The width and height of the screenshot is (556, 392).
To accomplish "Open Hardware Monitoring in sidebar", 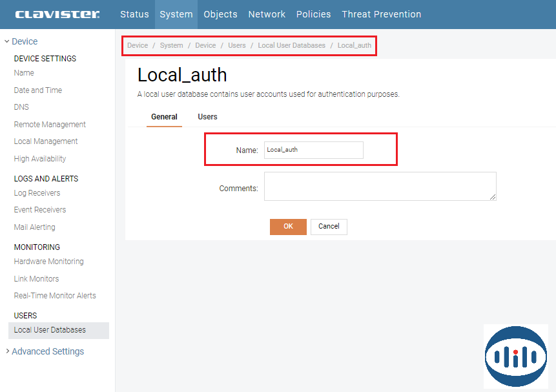I will (x=48, y=262).
